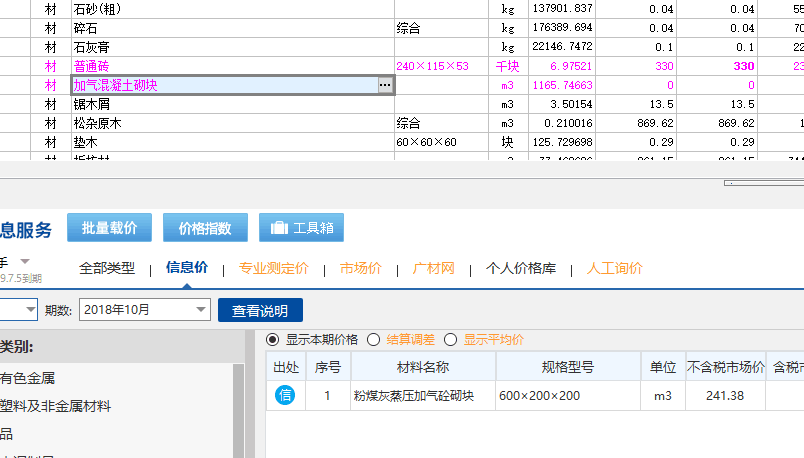Click the quantity 6.97521 cell
804x458 pixels.
coord(562,66)
